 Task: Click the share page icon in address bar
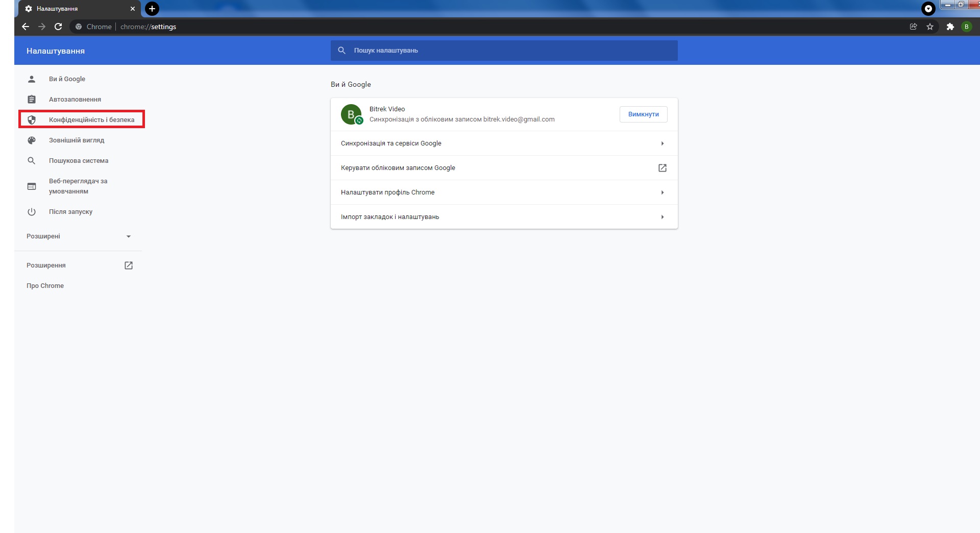[913, 27]
